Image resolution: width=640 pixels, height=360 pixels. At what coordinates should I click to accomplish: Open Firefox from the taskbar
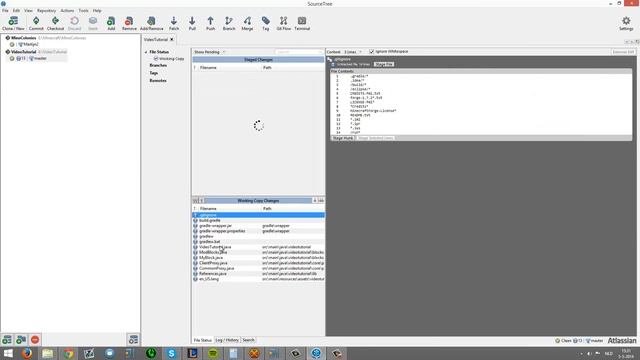27,353
